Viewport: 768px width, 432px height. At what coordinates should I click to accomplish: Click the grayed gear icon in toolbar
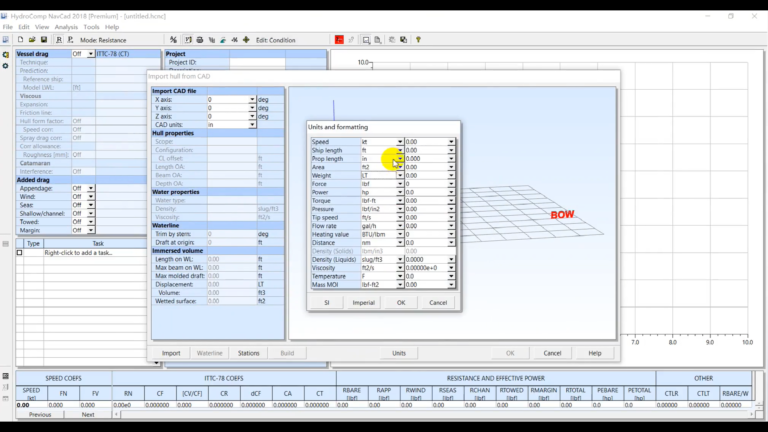pyautogui.click(x=392, y=40)
